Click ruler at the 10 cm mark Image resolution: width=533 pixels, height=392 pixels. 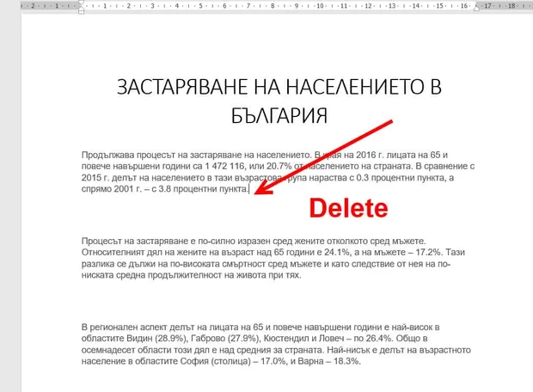tap(321, 6)
